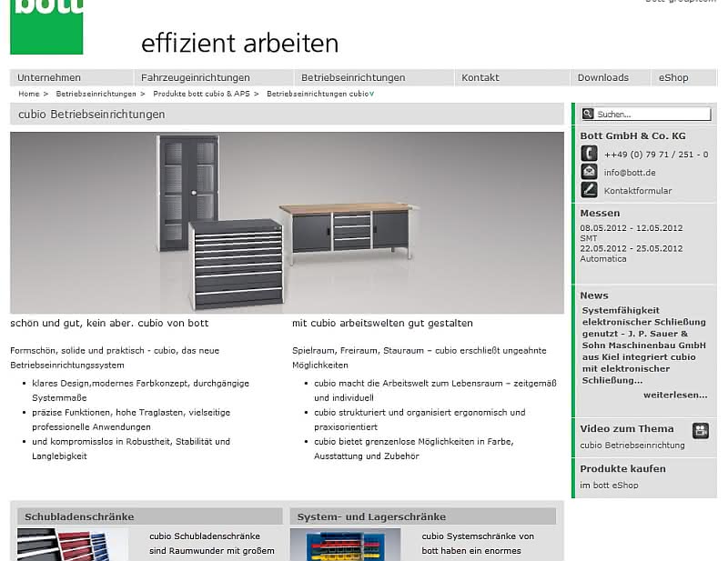The image size is (728, 561).
Task: Open the Kontaktformular link
Action: [638, 191]
